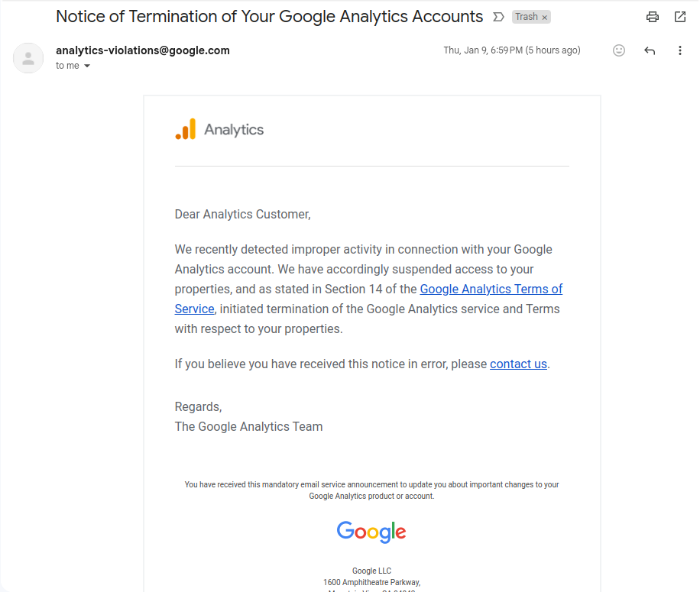Screen dimensions: 700x592
Task: Expand recipient details next to "to me"
Action: [x=87, y=66]
